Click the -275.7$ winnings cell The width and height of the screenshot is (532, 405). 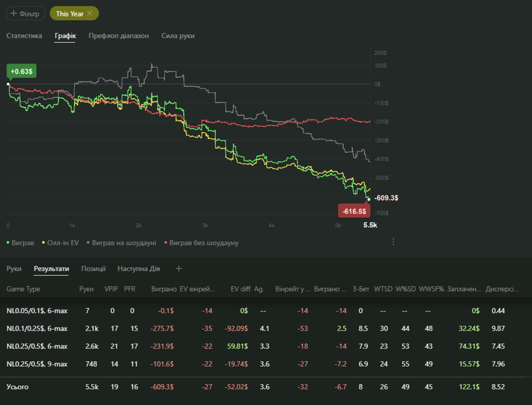(x=162, y=328)
